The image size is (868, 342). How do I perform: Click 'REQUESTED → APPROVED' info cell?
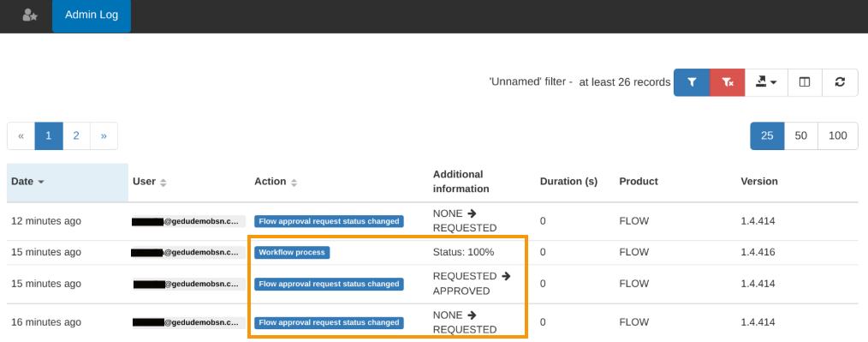[472, 283]
